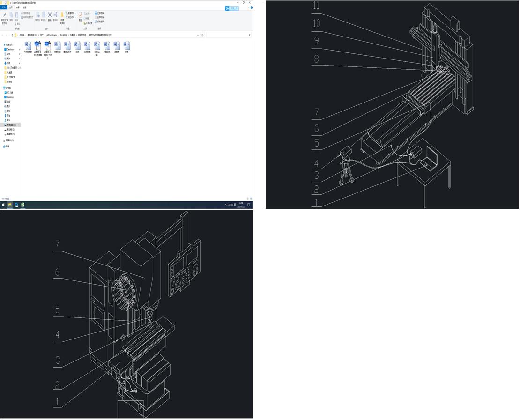Select 3D Objects in navigation pane
The width and height of the screenshot is (520, 420).
[9, 93]
